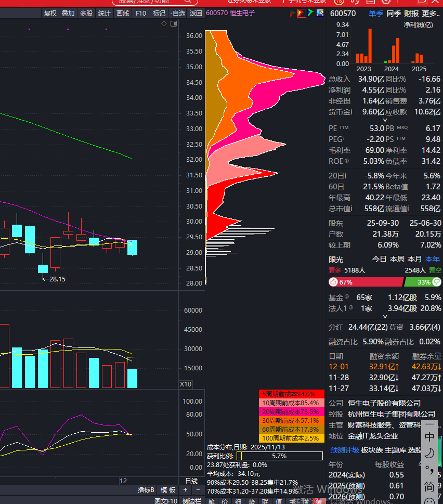The height and width of the screenshot is (504, 443).
Task: Select 本年 sentiment period
Action: [433, 259]
